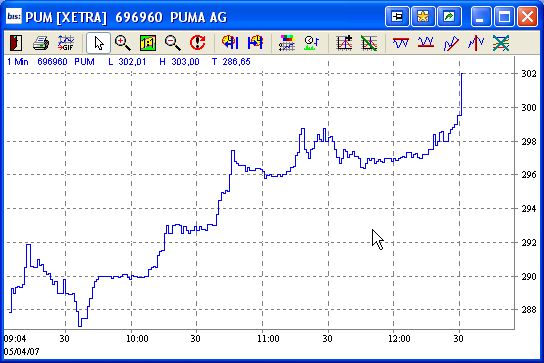Image resolution: width=544 pixels, height=363 pixels.
Task: Click the pie chart with right arrow
Action: 255,43
